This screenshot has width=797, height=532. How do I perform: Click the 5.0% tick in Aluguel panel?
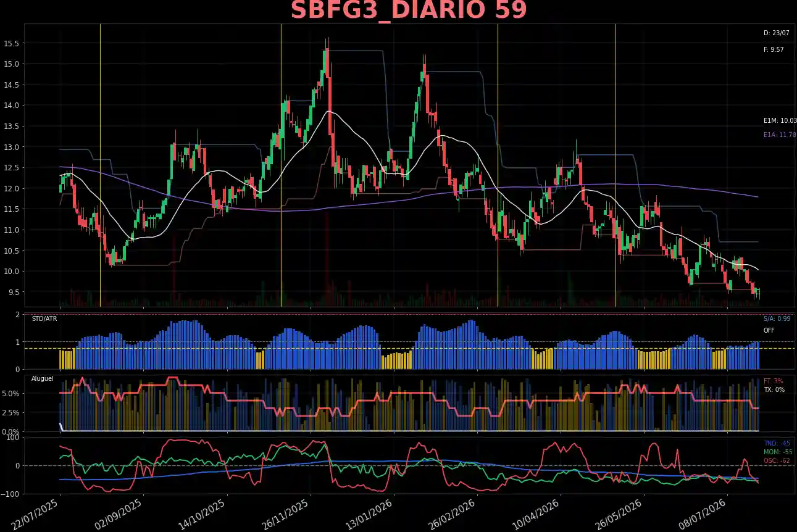11,393
